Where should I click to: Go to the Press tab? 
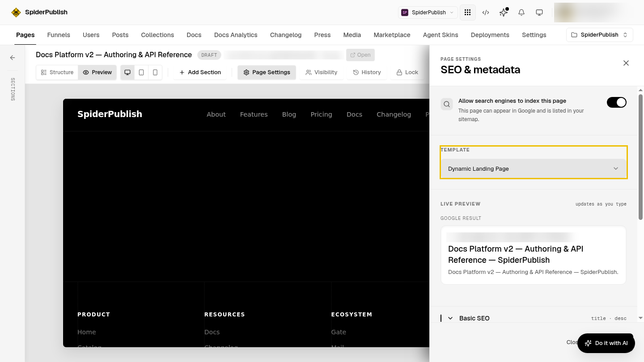[x=322, y=35]
